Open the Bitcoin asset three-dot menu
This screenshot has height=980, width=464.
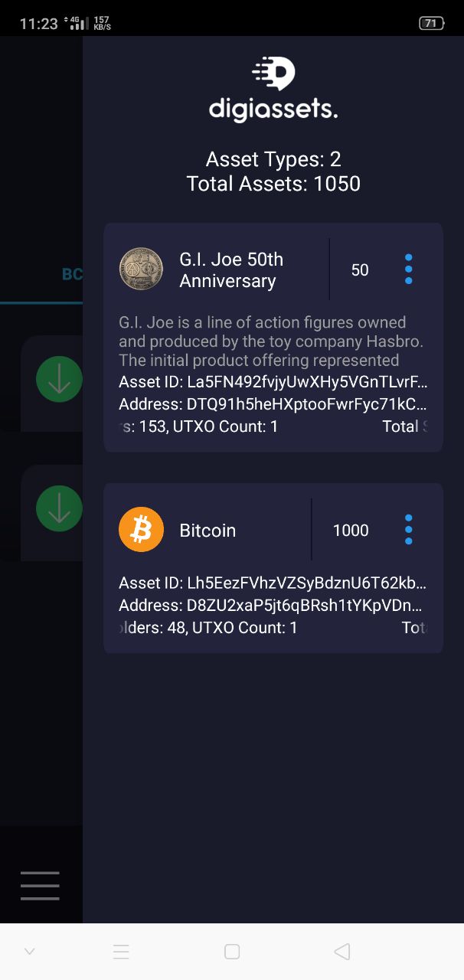pos(408,530)
